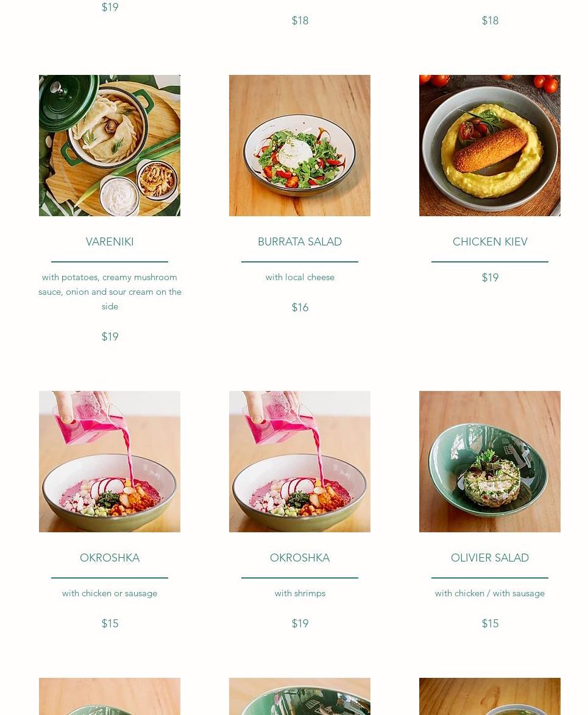This screenshot has height=715, width=588.
Task: Open the Okroshka with chicken photo
Action: pos(110,462)
